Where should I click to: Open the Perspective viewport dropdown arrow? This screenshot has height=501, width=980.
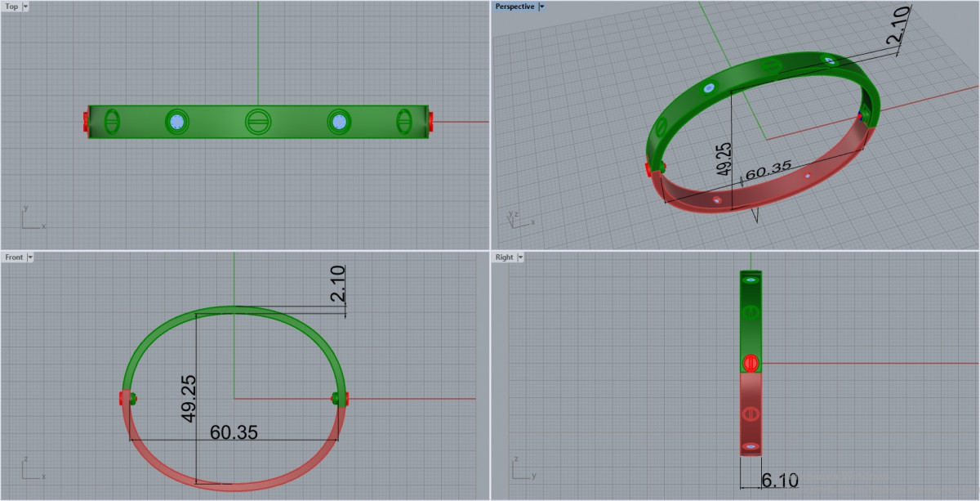click(x=542, y=6)
